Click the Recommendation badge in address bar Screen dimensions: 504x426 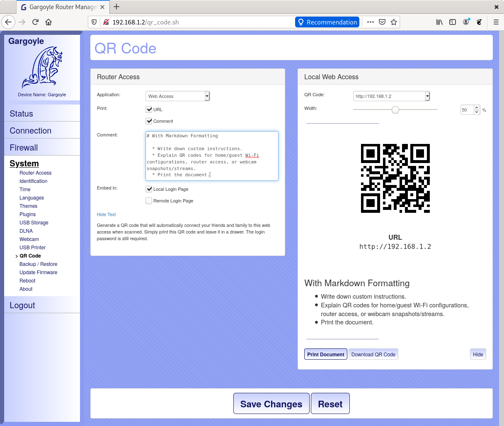(x=327, y=22)
